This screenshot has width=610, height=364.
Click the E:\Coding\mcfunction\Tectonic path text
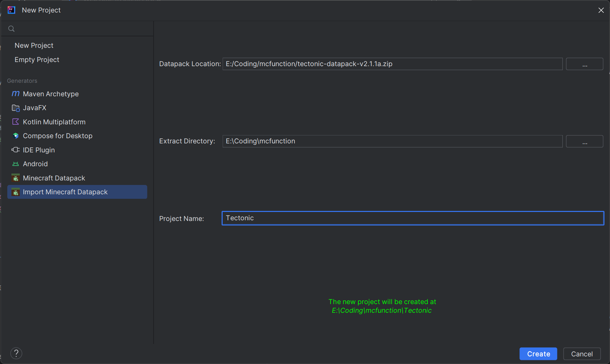pyautogui.click(x=382, y=311)
